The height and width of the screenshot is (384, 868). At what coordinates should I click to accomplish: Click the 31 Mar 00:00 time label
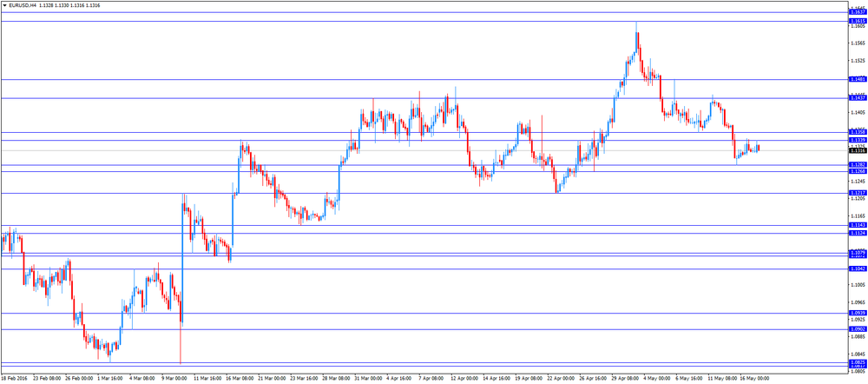367,379
